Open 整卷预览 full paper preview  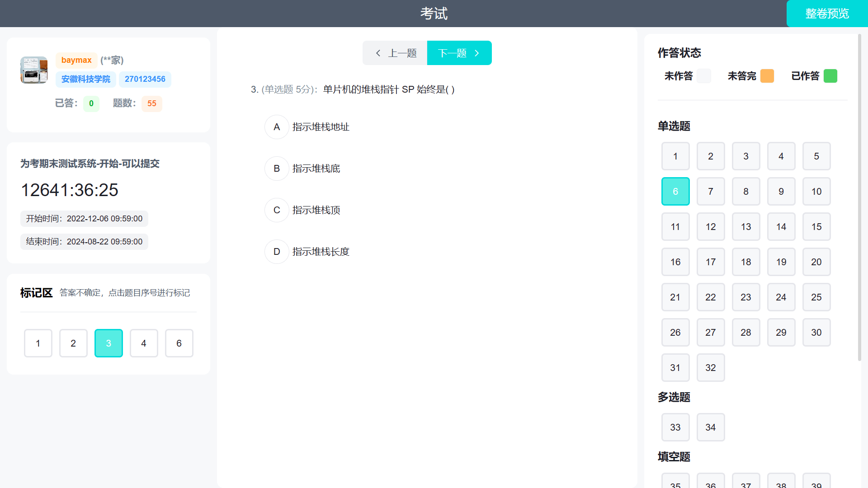coord(827,14)
